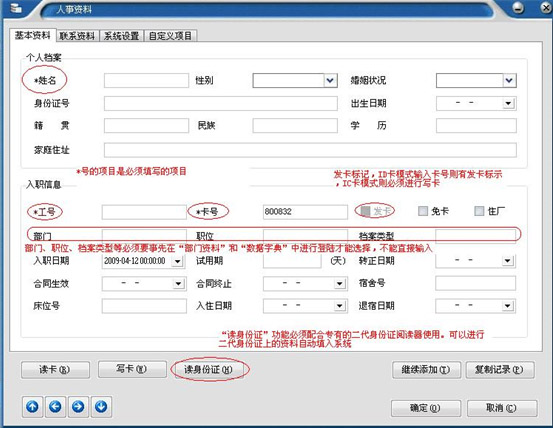This screenshot has height=428, width=554.
Task: Toggle the 发卡 checkbox
Action: (365, 211)
